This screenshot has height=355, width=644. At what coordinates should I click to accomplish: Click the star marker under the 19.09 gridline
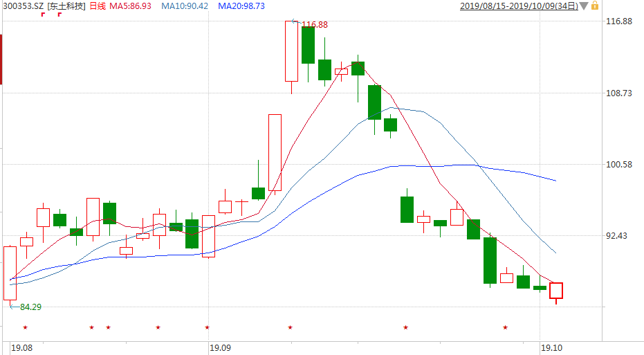click(207, 327)
